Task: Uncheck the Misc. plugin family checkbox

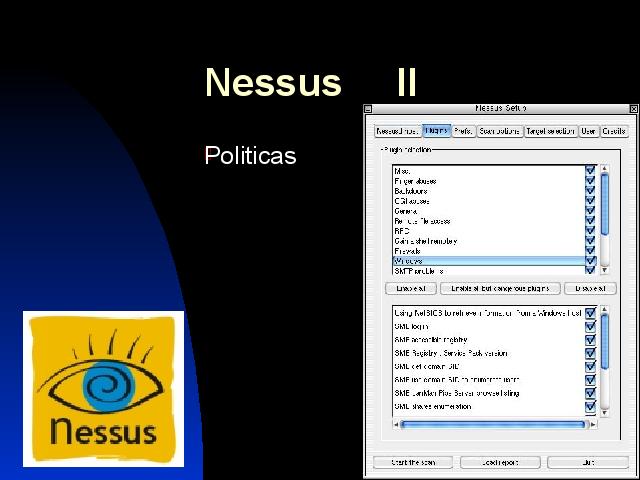Action: click(x=590, y=171)
